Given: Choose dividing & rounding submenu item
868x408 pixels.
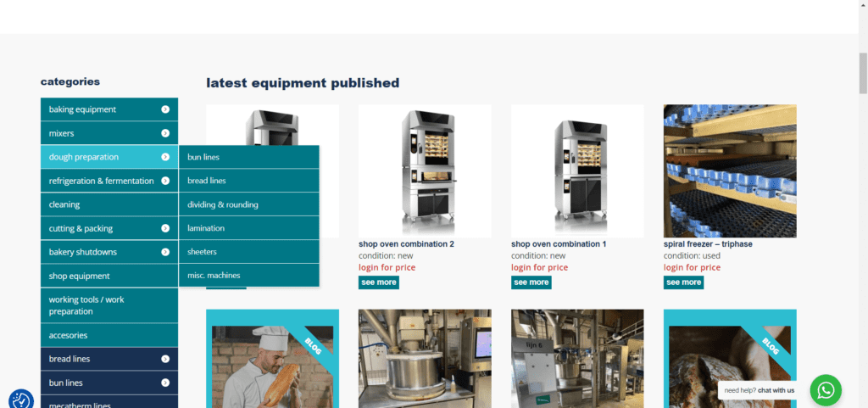Looking at the screenshot, I should click(249, 204).
